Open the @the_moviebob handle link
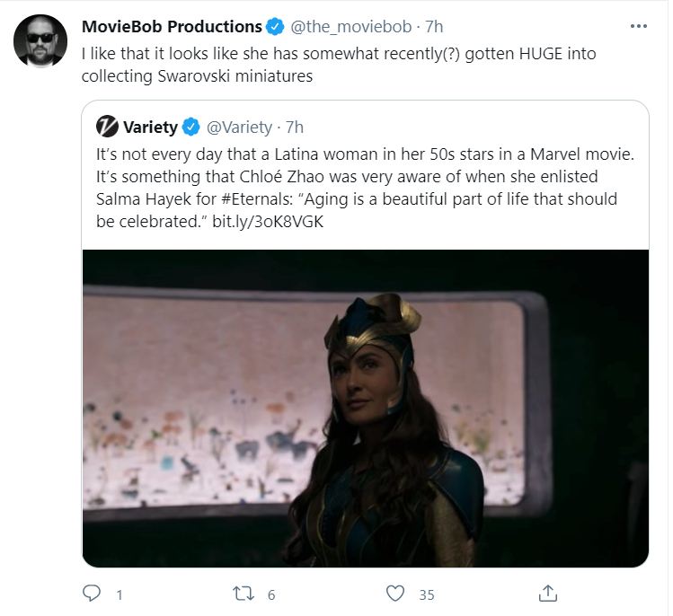Image resolution: width=673 pixels, height=616 pixels. click(x=351, y=27)
